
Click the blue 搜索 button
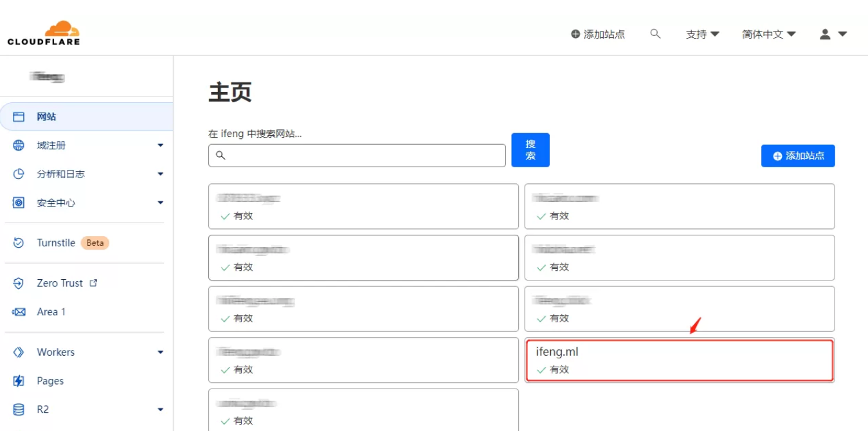(530, 150)
